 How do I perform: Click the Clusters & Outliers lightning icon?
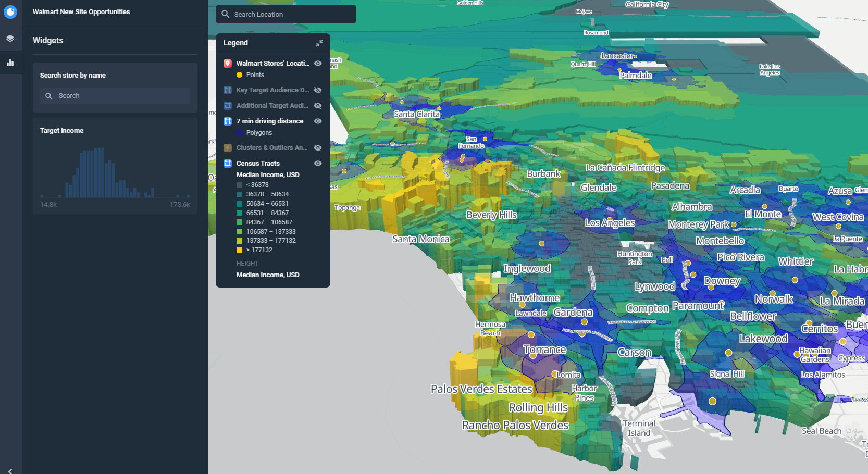(x=227, y=147)
